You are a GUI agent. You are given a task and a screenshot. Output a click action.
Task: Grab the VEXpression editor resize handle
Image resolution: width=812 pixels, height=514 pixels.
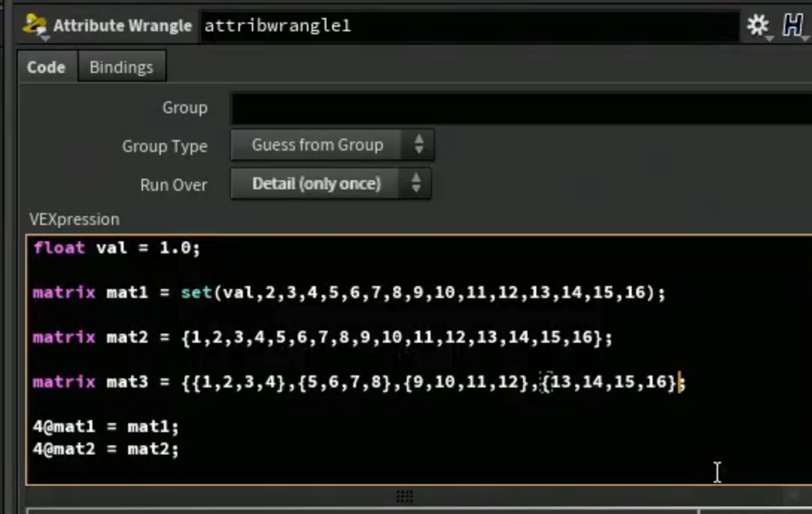405,496
